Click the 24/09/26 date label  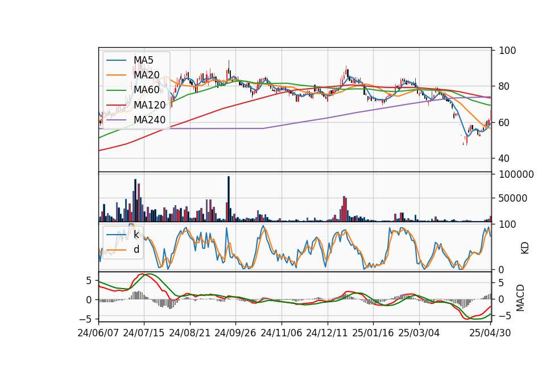click(235, 333)
